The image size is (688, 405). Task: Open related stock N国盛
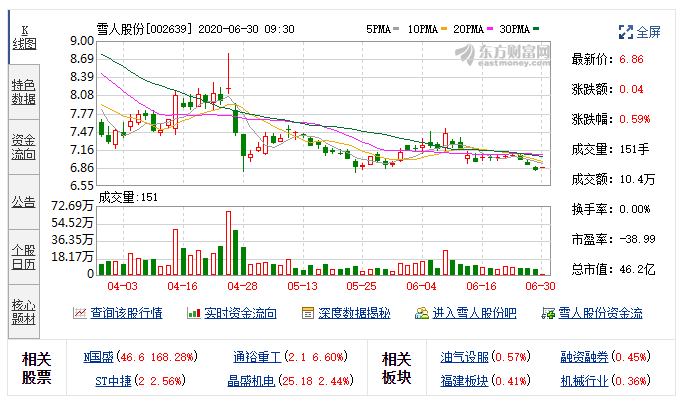(x=98, y=357)
